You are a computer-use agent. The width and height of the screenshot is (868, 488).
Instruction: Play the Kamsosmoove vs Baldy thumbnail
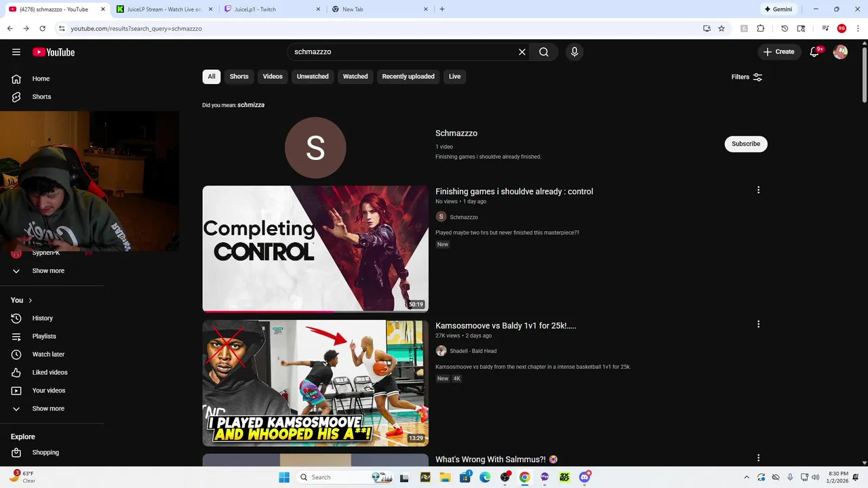[315, 383]
